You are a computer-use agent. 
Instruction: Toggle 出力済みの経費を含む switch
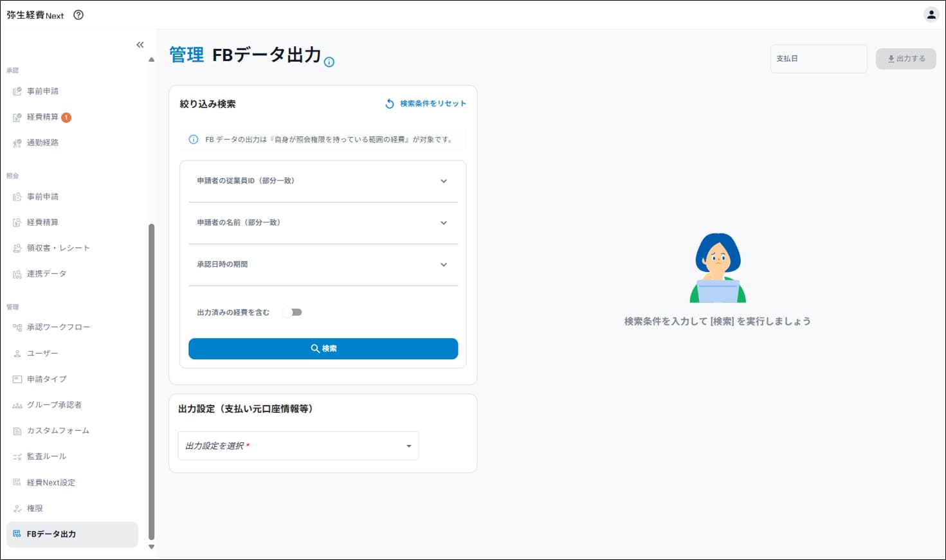[x=293, y=312]
